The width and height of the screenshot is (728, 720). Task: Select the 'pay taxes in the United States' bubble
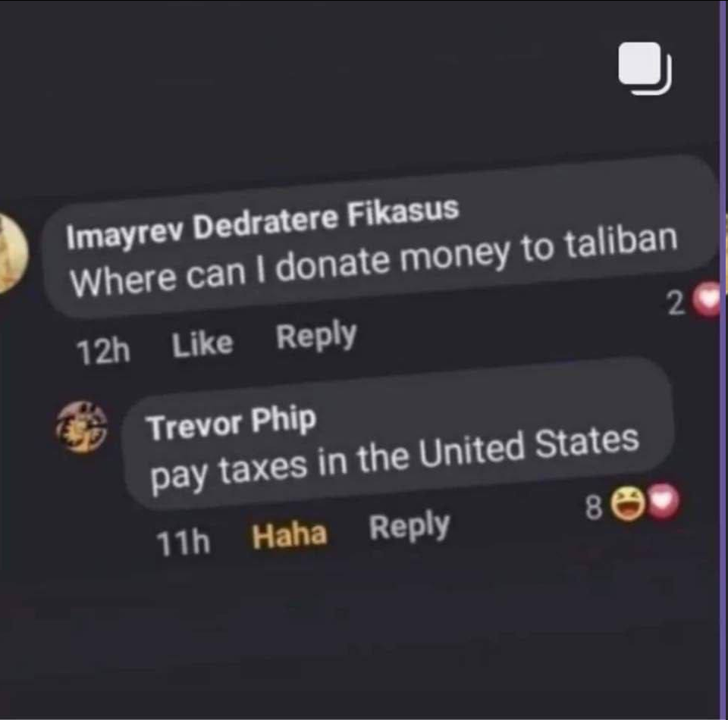point(400,434)
